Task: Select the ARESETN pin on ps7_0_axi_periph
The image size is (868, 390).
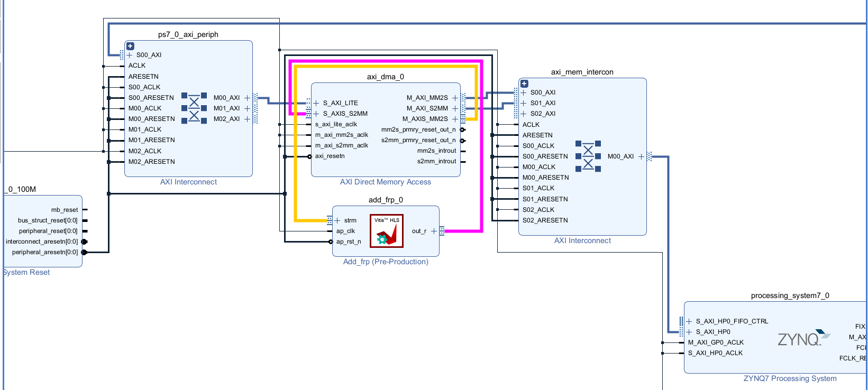Action: pyautogui.click(x=143, y=77)
